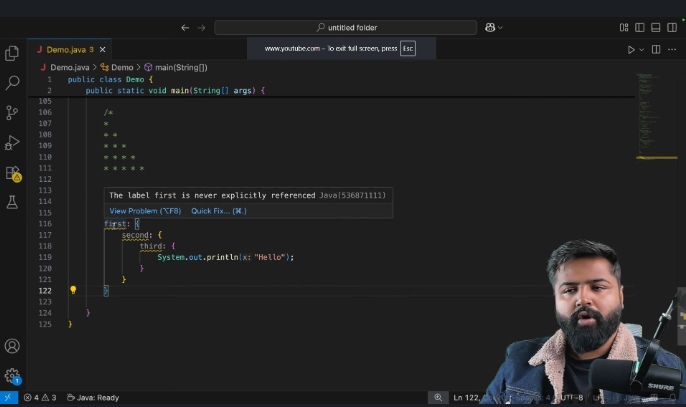The image size is (686, 407).
Task: Click the closing brace on line 125
Action: tap(70, 324)
